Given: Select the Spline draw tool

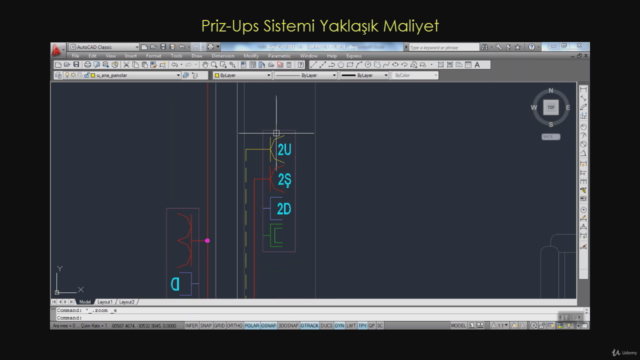Looking at the screenshot, I should [x=386, y=65].
